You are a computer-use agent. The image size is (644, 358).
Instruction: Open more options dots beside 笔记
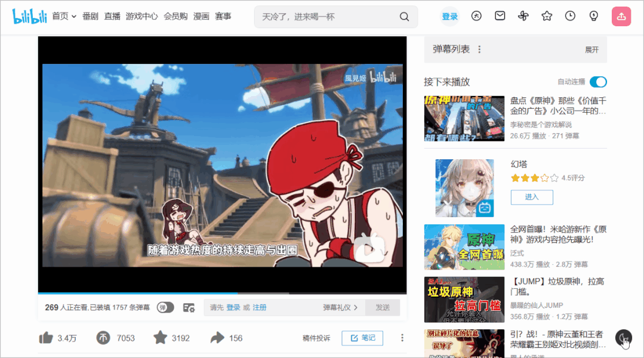click(402, 338)
